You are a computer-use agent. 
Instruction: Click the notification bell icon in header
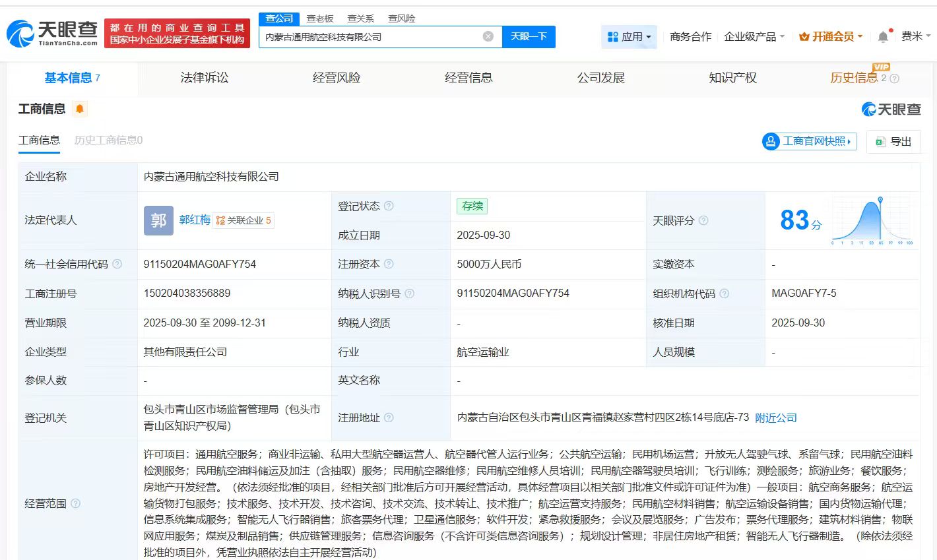coord(883,37)
